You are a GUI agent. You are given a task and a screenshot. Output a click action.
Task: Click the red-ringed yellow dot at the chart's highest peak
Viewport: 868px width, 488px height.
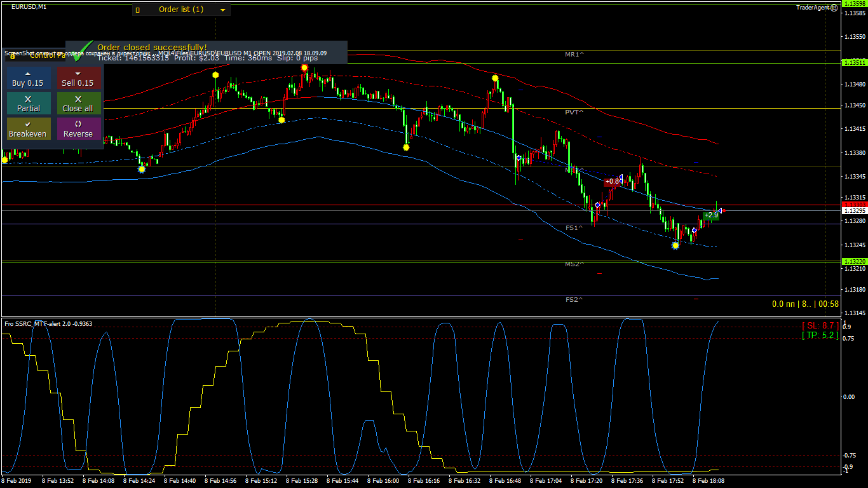coord(304,67)
